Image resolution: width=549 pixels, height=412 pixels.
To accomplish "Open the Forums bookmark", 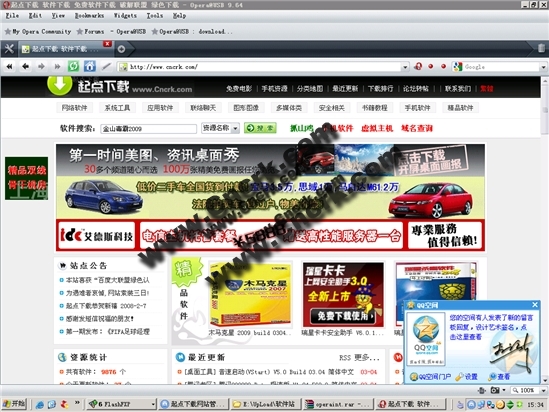I will 90,32.
